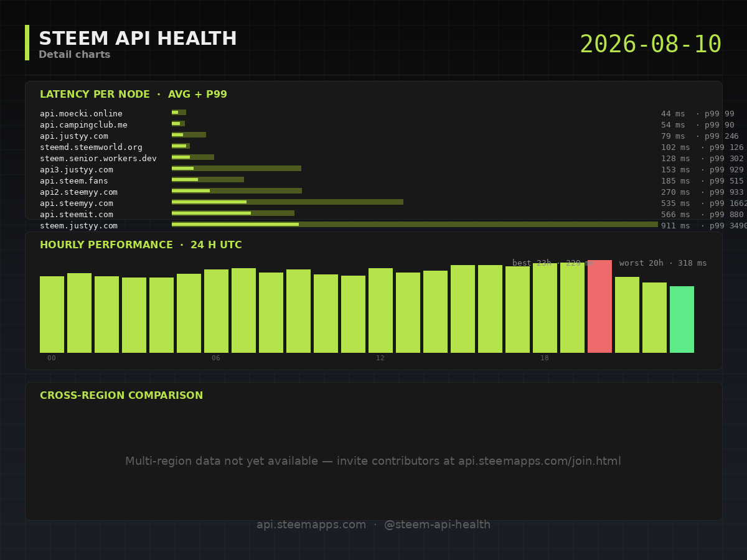The image size is (747, 560).
Task: Click the hourly bar above the 06 label
Action: pos(216,311)
